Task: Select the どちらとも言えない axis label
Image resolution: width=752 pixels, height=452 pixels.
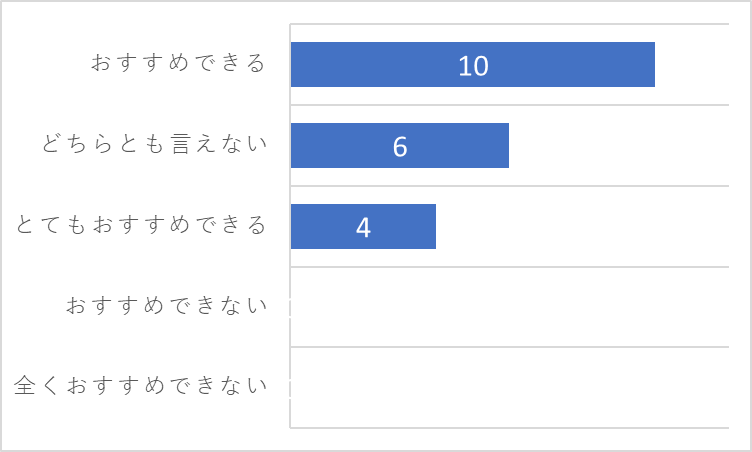Action: [154, 143]
